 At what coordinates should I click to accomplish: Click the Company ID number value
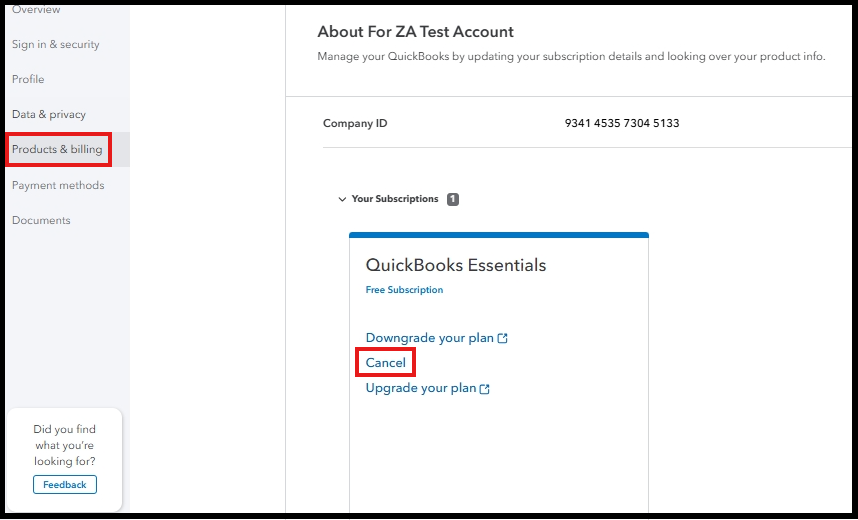point(622,124)
